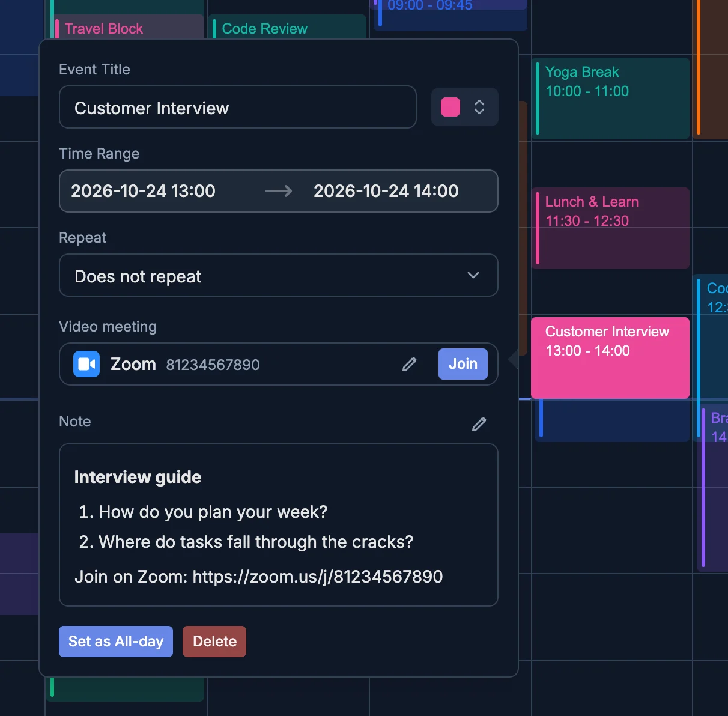Click the Zoom URL in the note
Image resolution: width=728 pixels, height=716 pixels.
click(318, 577)
